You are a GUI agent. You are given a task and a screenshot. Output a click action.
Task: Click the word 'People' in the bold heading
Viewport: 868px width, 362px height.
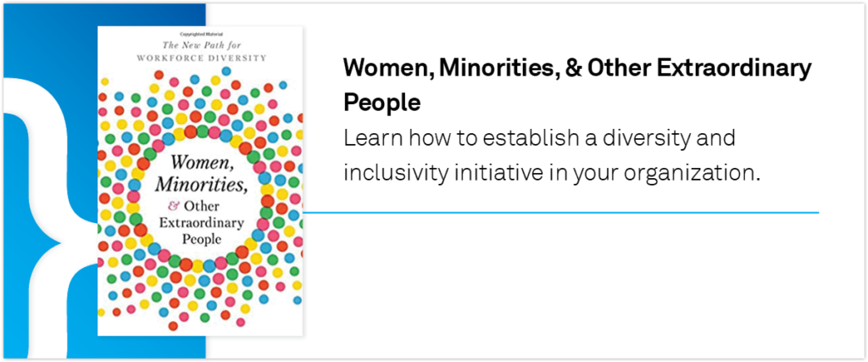click(x=381, y=102)
